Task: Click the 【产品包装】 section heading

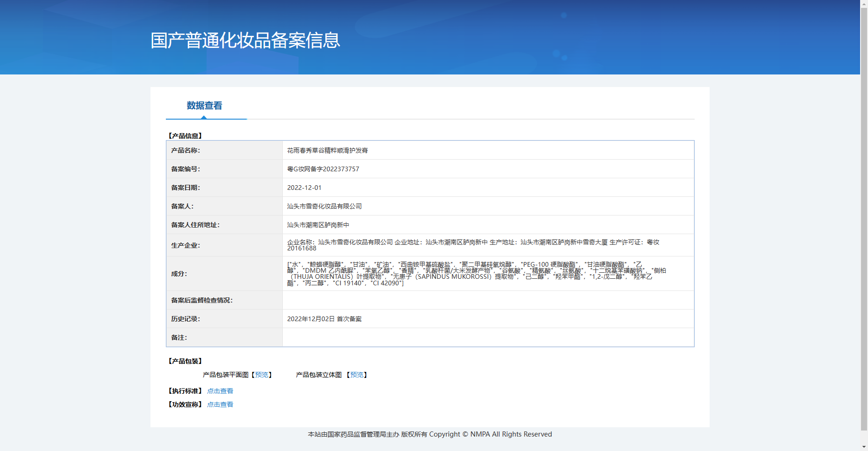Action: click(185, 361)
